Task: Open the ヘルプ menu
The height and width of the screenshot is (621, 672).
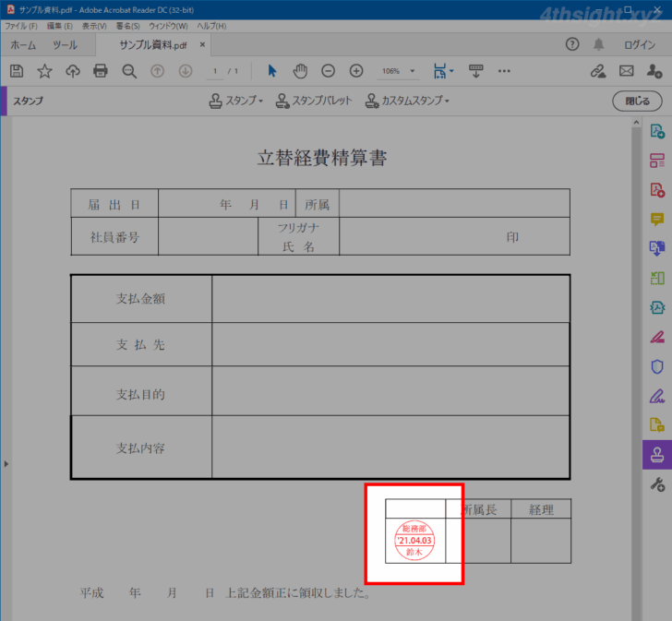Action: (x=211, y=26)
